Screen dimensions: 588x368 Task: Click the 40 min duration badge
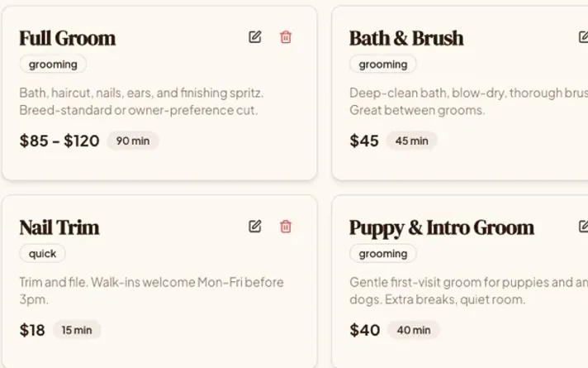click(414, 330)
